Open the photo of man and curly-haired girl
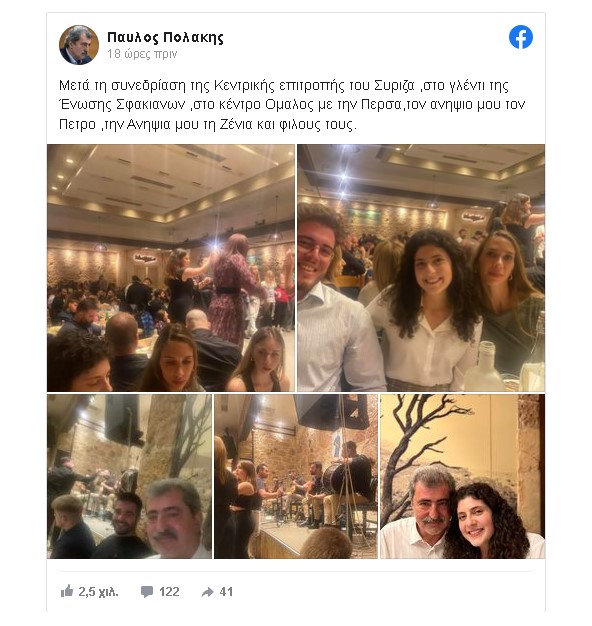 462,476
